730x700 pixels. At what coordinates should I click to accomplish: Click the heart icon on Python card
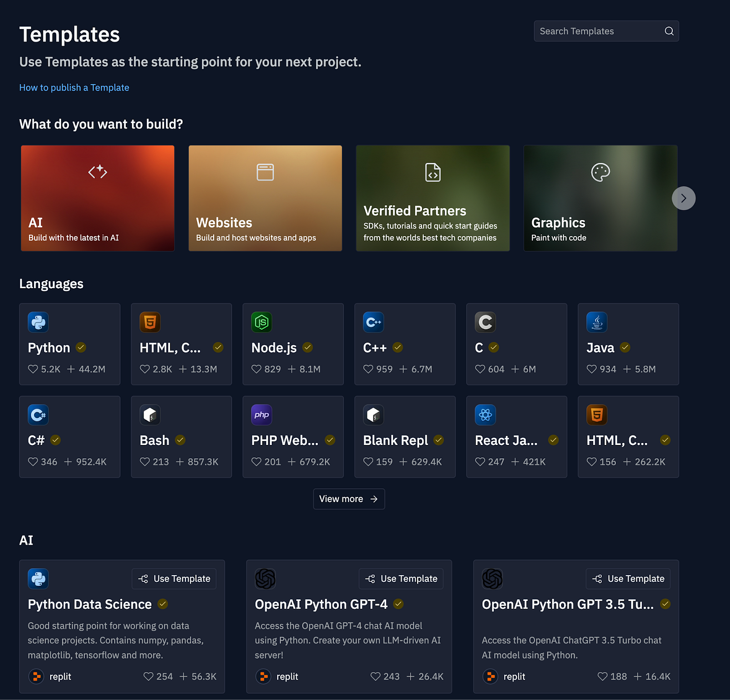tap(33, 369)
